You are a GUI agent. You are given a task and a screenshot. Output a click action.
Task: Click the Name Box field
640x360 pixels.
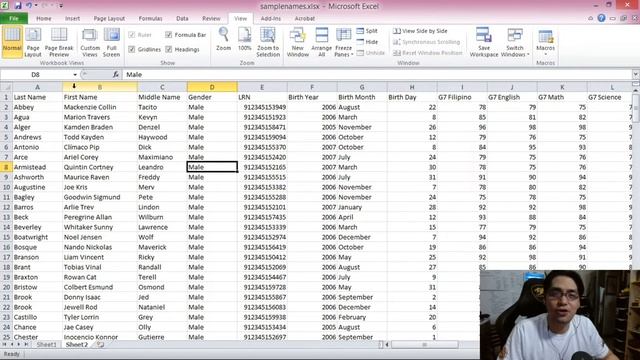[36, 75]
